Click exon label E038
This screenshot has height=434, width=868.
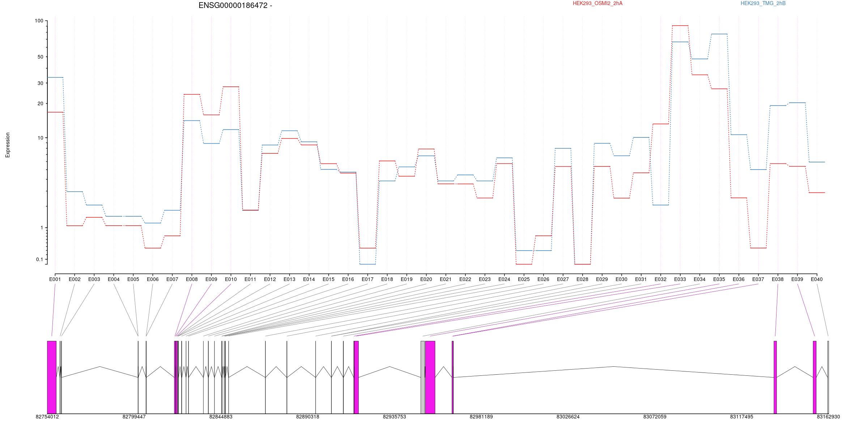click(x=778, y=279)
